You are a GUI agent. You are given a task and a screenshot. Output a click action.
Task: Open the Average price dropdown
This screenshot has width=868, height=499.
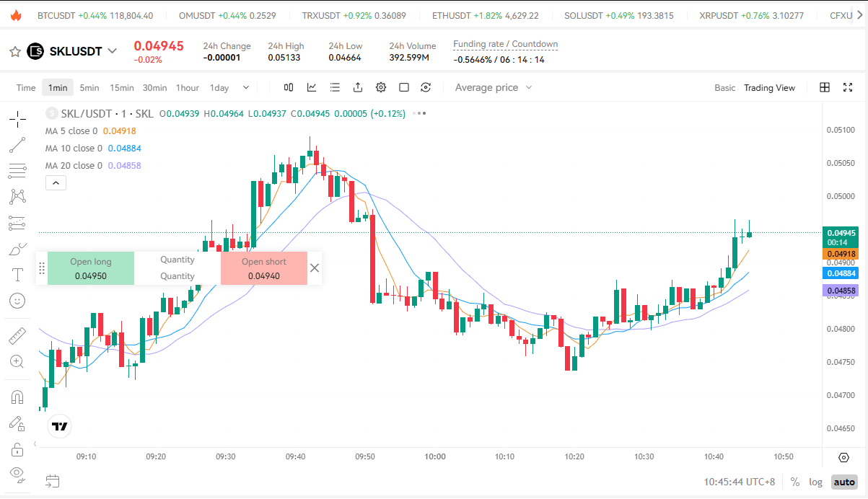coord(494,87)
